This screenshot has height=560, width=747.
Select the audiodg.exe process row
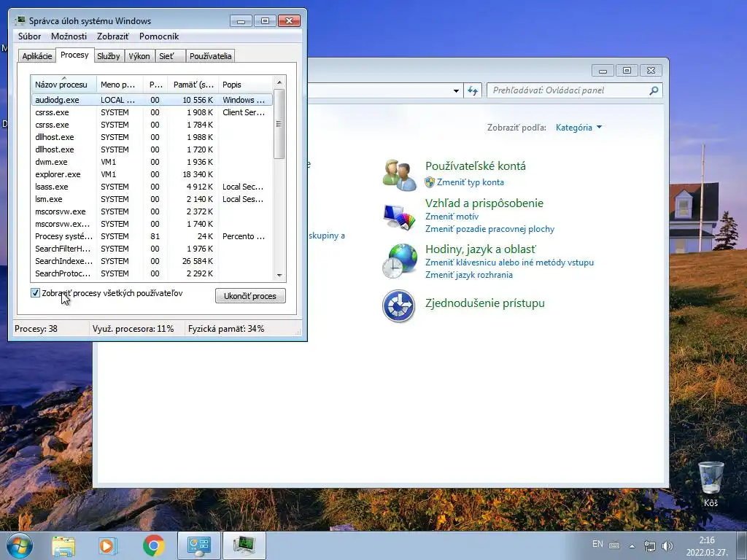click(152, 100)
